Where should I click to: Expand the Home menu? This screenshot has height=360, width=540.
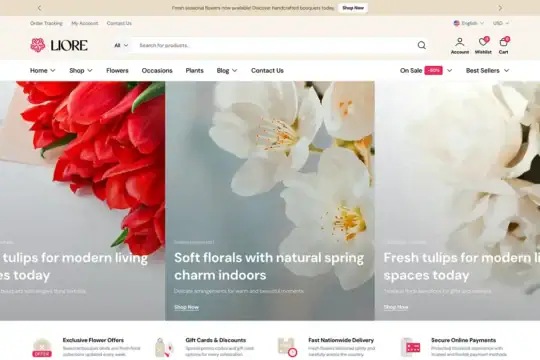(x=42, y=70)
